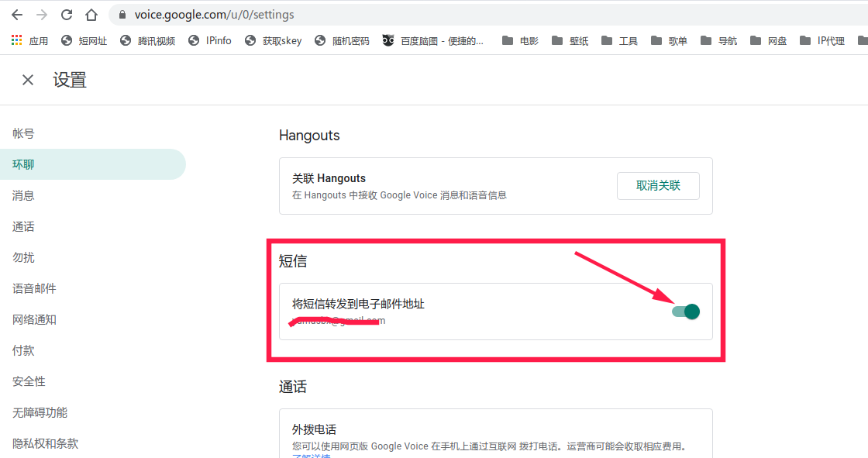Click the 将短信转发到电子邮件地址 label
Viewport: 868px width, 458px height.
click(358, 304)
